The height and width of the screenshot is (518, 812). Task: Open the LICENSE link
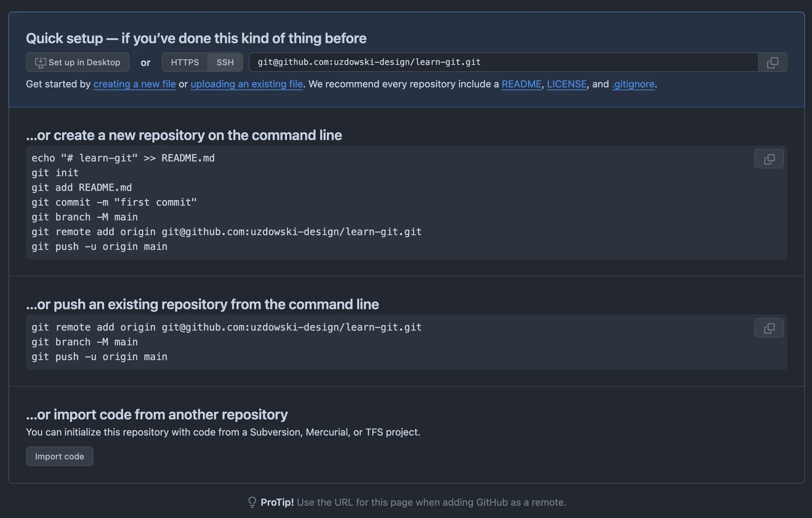[x=566, y=84]
